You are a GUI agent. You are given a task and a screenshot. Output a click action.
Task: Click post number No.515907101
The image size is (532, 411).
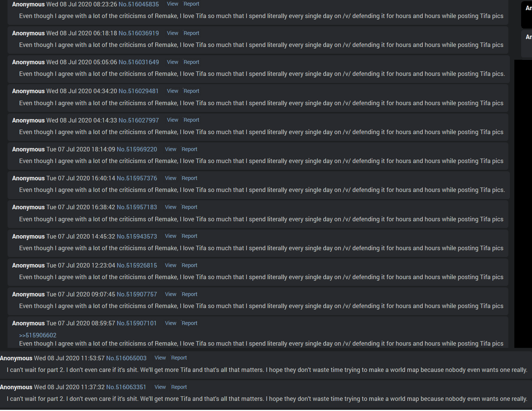pos(137,323)
